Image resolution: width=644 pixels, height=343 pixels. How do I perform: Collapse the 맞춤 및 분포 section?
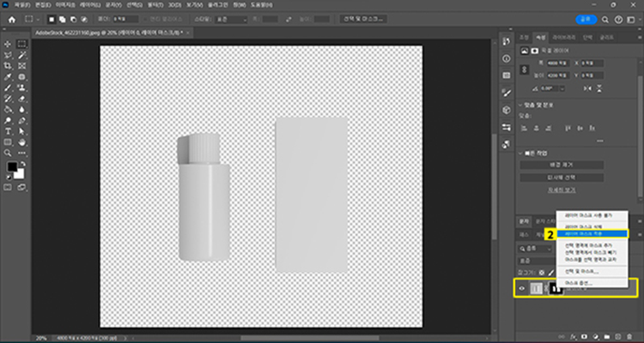tap(520, 105)
